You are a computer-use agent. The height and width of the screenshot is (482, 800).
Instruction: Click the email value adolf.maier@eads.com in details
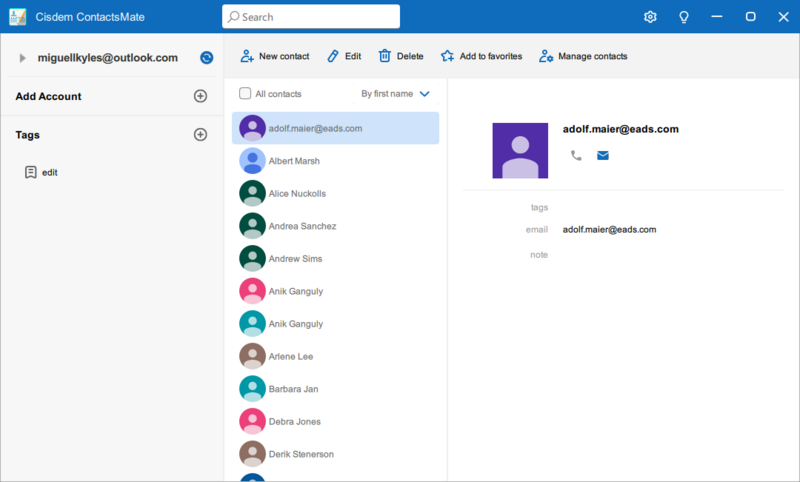click(x=609, y=230)
